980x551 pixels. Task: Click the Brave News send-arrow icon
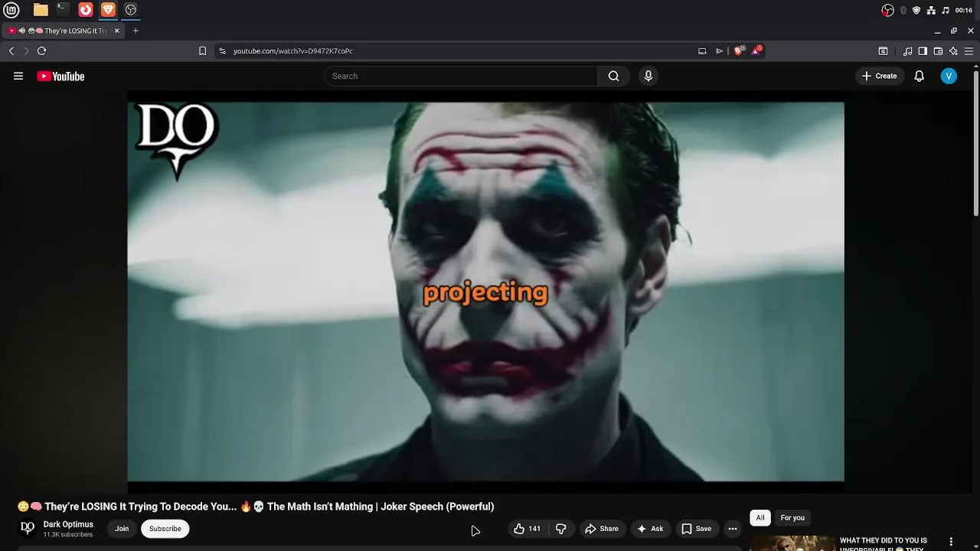click(719, 51)
